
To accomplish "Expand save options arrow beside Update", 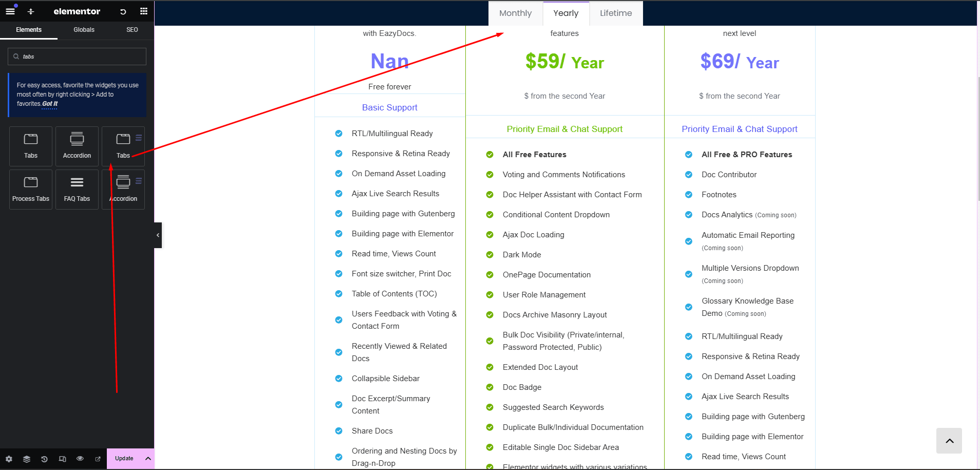I will pos(148,459).
